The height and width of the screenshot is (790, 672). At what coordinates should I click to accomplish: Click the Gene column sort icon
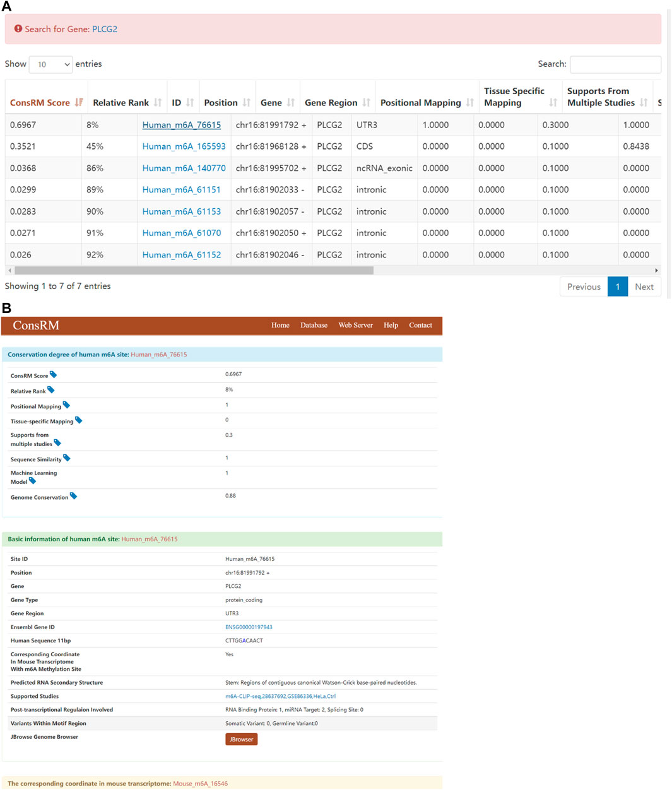click(291, 102)
